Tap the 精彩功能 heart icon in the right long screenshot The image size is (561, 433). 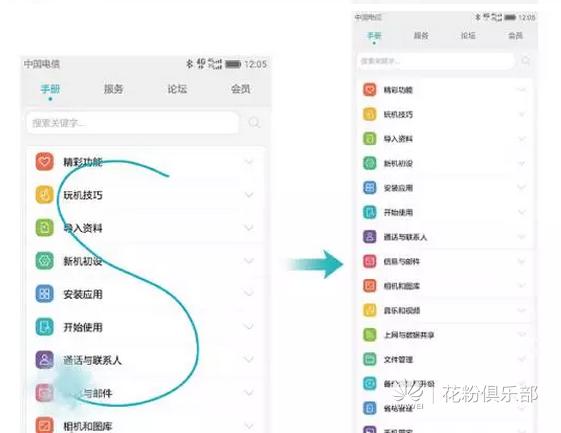[x=370, y=89]
